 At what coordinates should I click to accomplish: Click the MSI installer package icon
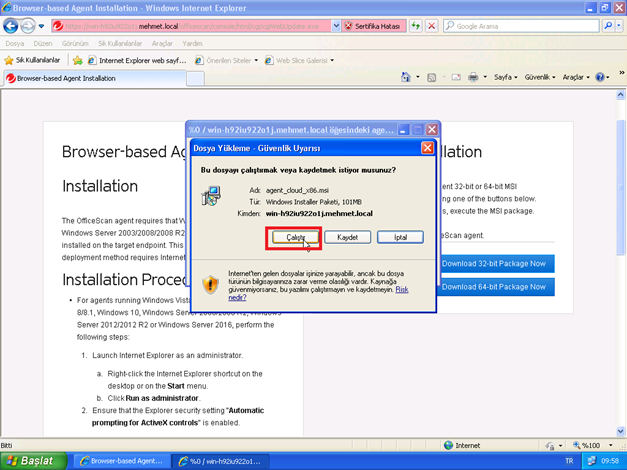click(211, 196)
